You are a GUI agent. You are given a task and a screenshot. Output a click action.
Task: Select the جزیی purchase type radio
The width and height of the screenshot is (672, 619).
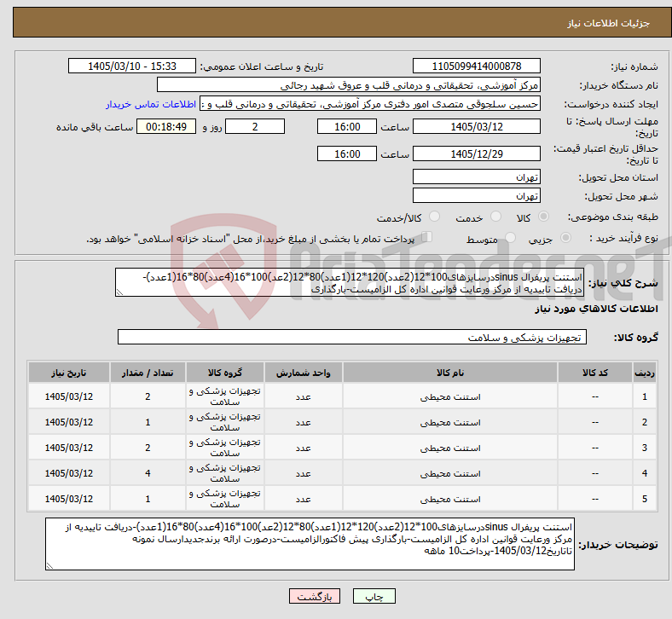565,238
